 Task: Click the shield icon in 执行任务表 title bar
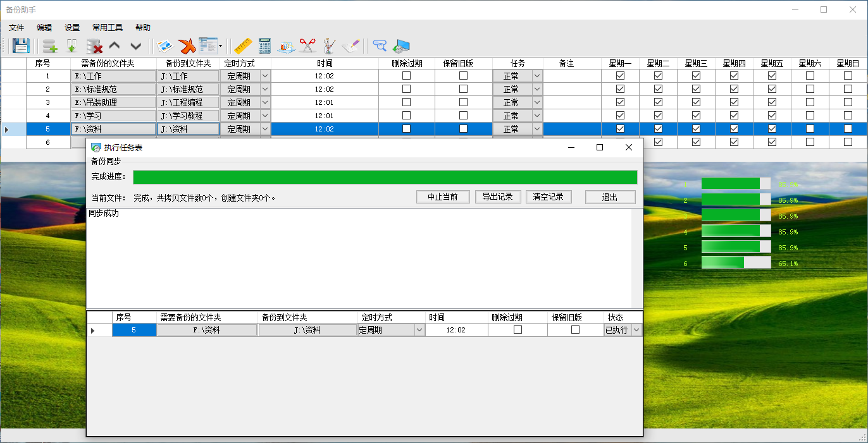click(x=96, y=147)
